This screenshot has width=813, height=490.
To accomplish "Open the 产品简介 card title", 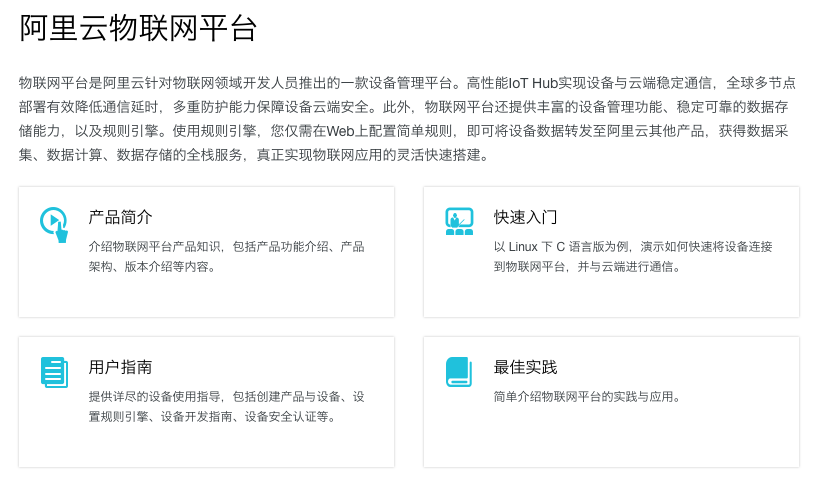I will click(120, 217).
